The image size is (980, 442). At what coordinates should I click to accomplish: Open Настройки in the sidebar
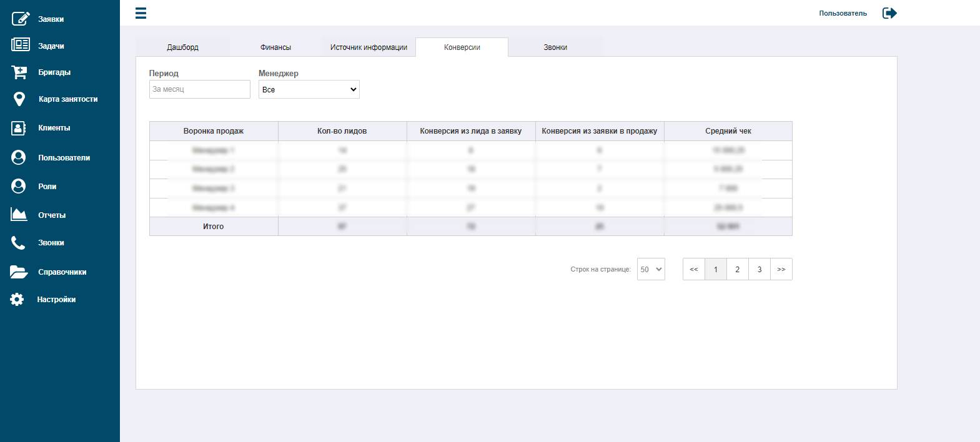(x=56, y=300)
